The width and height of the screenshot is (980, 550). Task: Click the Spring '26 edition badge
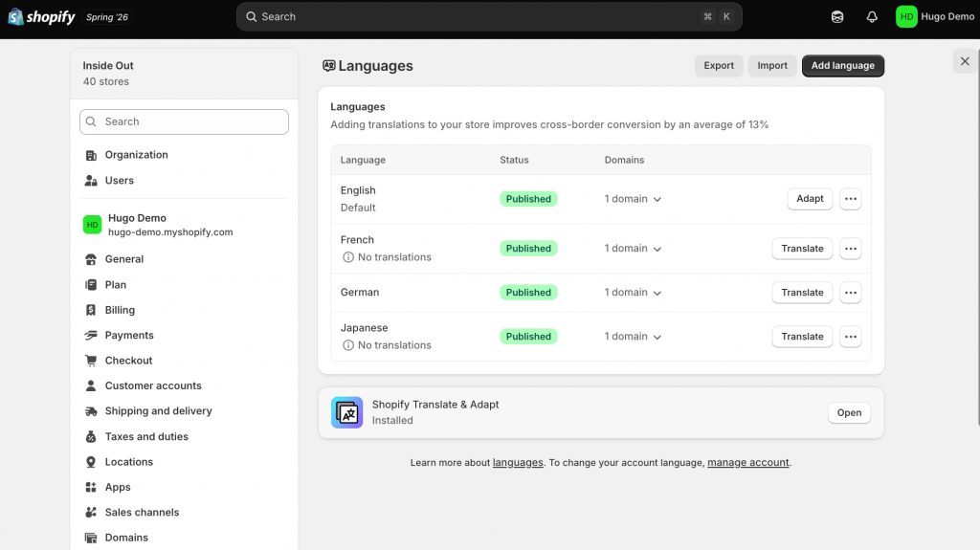coord(107,17)
